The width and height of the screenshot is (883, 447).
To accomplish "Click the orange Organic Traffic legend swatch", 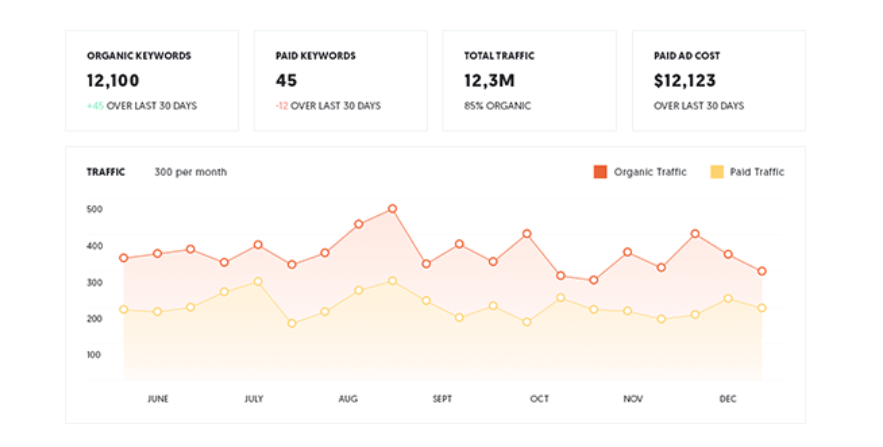I will coord(600,172).
